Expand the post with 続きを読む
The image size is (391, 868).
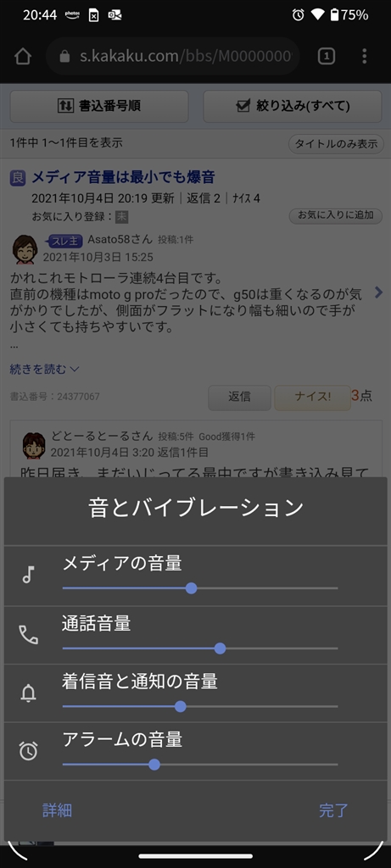pos(44,369)
